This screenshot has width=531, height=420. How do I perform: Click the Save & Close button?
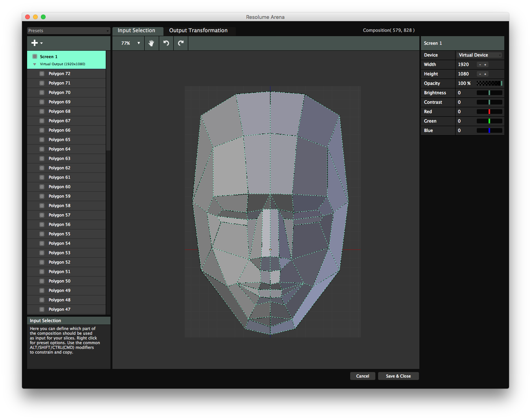398,376
